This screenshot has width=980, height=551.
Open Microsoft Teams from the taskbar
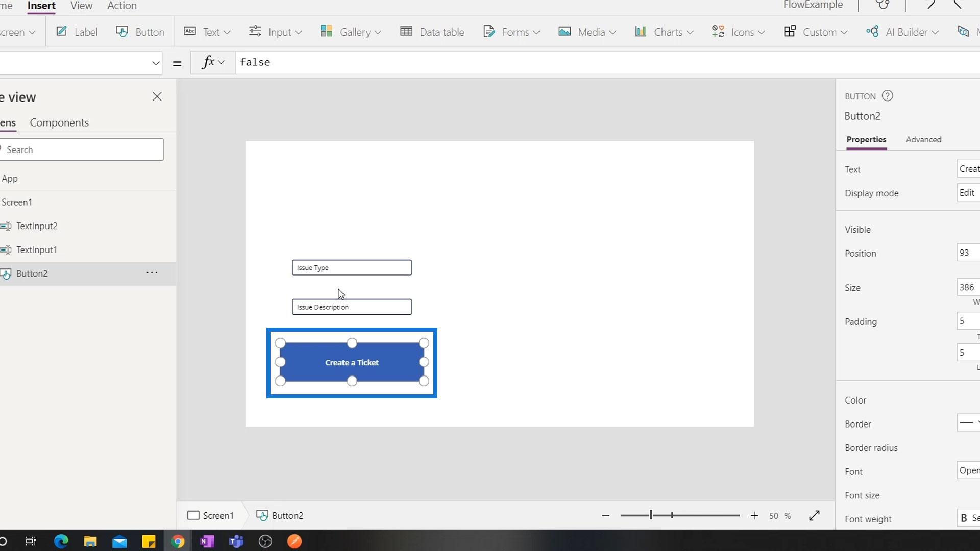pos(236,541)
